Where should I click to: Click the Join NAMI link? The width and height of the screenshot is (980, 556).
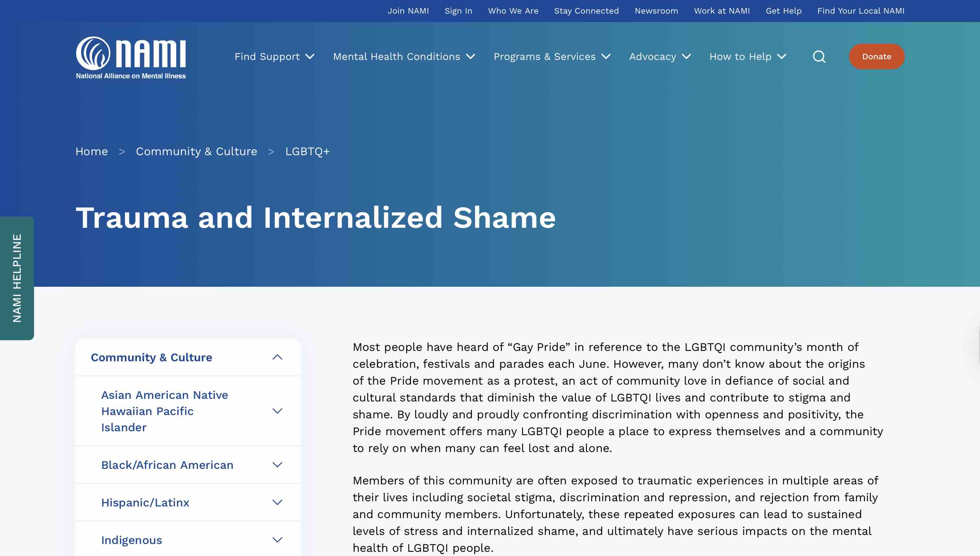pyautogui.click(x=408, y=11)
